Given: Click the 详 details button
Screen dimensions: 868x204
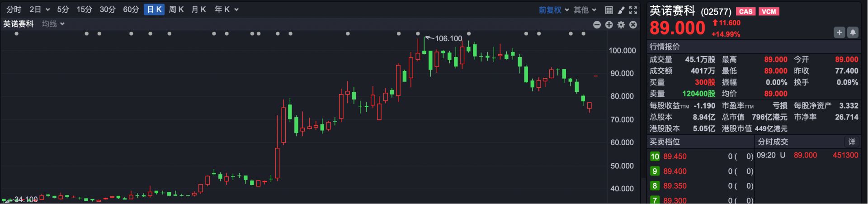Looking at the screenshot, I should tap(852, 142).
